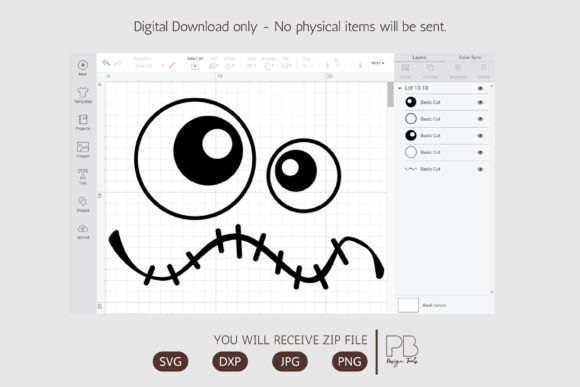
Task: Select the stitched mouth on canvas
Action: click(246, 257)
